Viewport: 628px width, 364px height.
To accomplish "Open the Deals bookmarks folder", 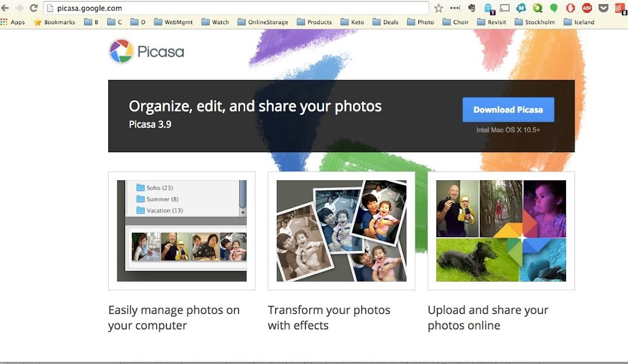I will pos(385,22).
